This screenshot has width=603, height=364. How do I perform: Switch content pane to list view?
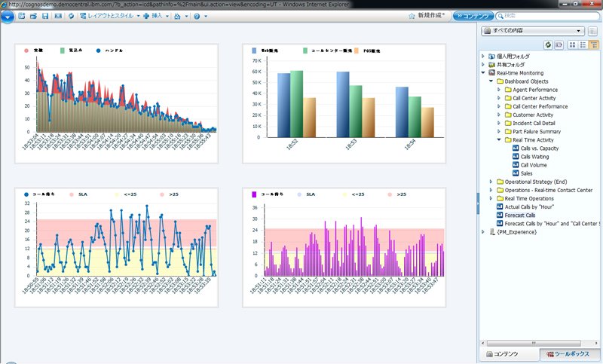583,45
